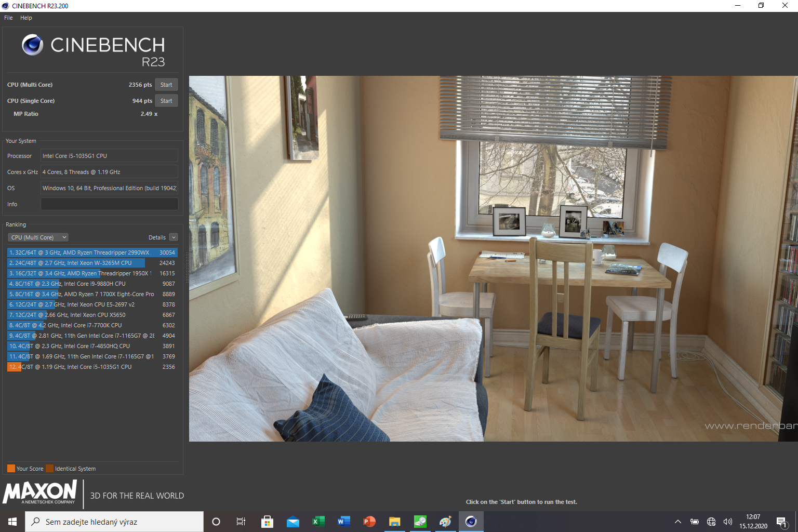Restore down the Cinebench window
The height and width of the screenshot is (532, 798).
coord(761,6)
